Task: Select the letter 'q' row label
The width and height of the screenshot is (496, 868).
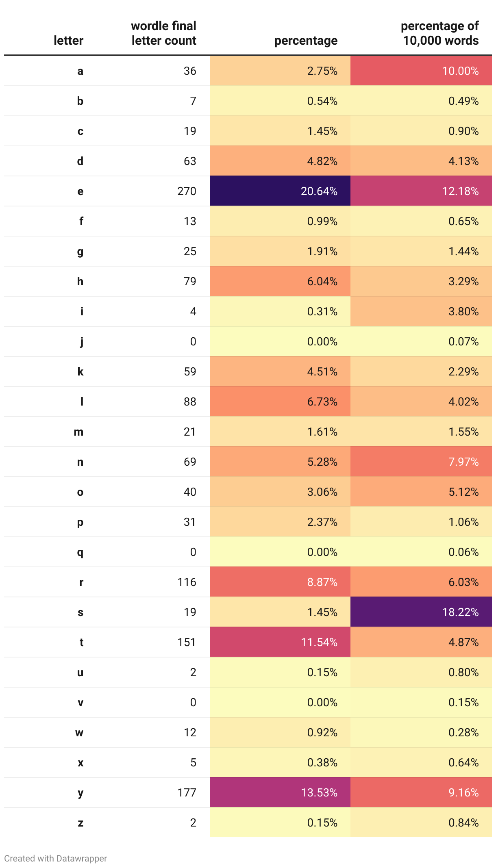Action: [80, 552]
